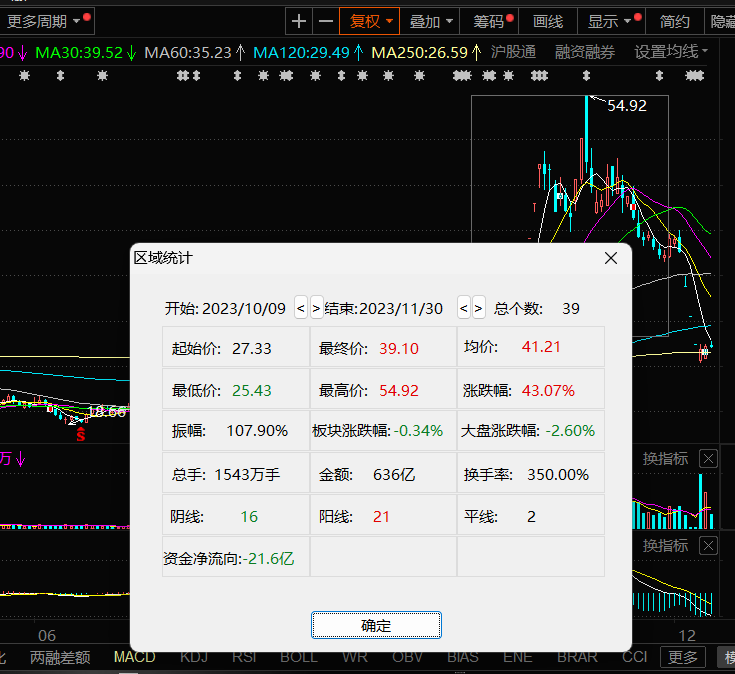This screenshot has width=735, height=674.
Task: Switch to the KDJ indicator tab
Action: click(x=194, y=657)
